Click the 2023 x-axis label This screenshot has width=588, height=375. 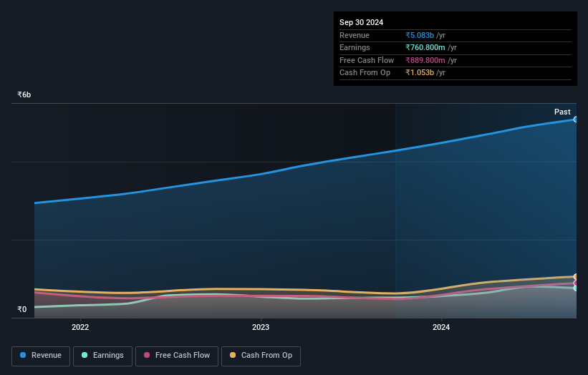(x=261, y=328)
